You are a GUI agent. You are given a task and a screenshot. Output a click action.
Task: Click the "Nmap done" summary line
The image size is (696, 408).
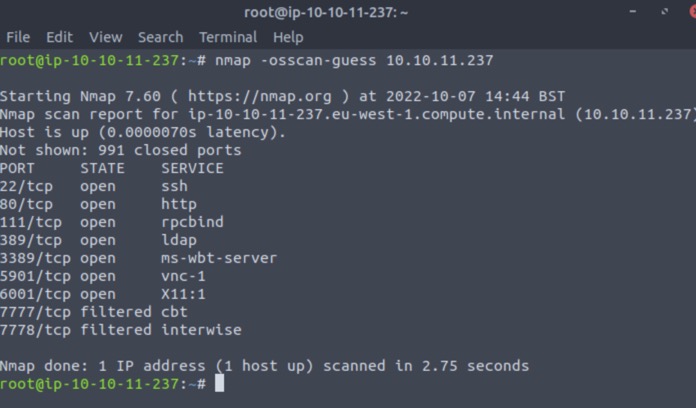coord(264,366)
